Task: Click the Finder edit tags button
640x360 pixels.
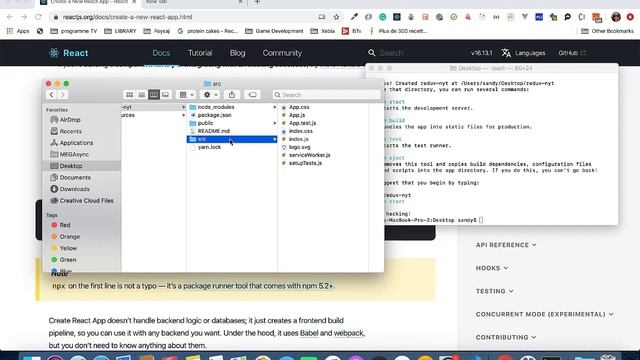Action: (x=252, y=95)
